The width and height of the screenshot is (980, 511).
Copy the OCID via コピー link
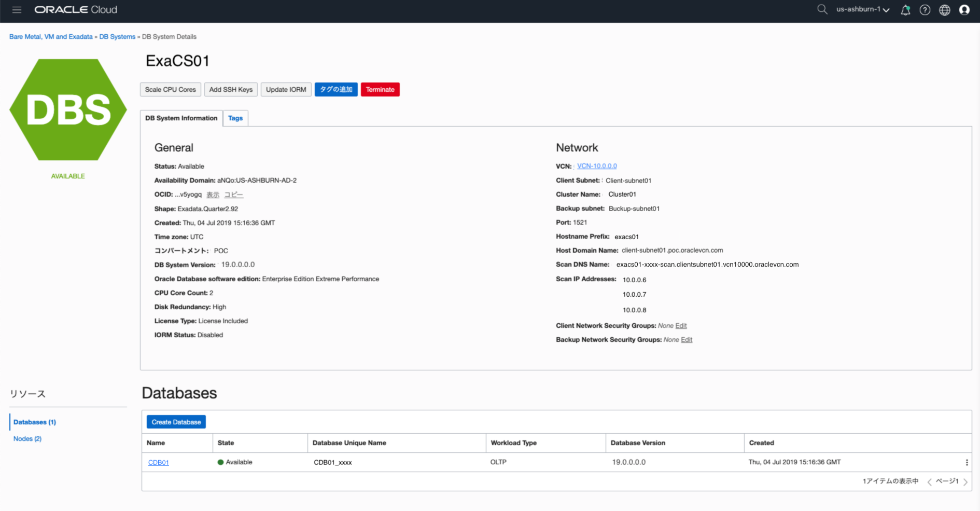pos(234,195)
